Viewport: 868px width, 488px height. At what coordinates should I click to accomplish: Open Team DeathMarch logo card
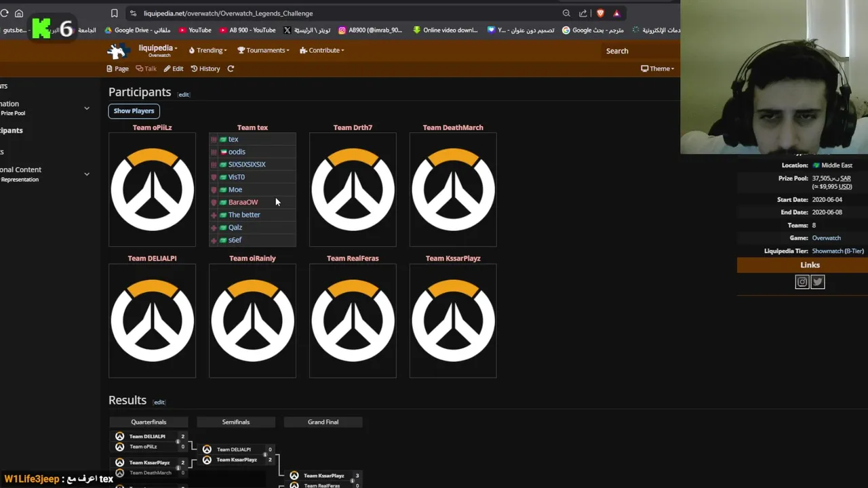453,189
